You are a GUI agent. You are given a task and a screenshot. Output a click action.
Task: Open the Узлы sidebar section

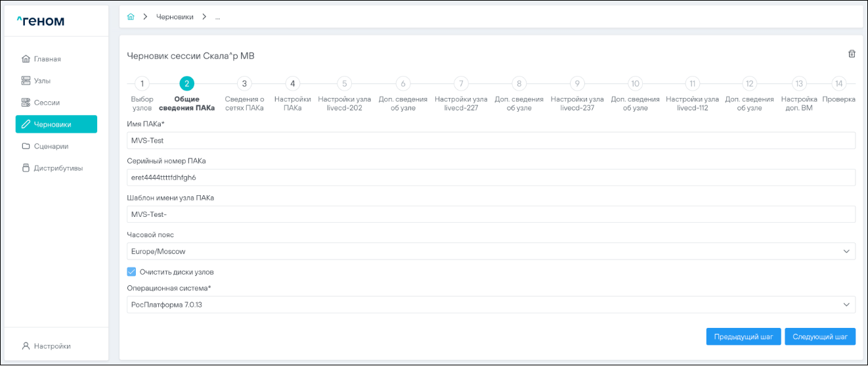click(x=42, y=81)
